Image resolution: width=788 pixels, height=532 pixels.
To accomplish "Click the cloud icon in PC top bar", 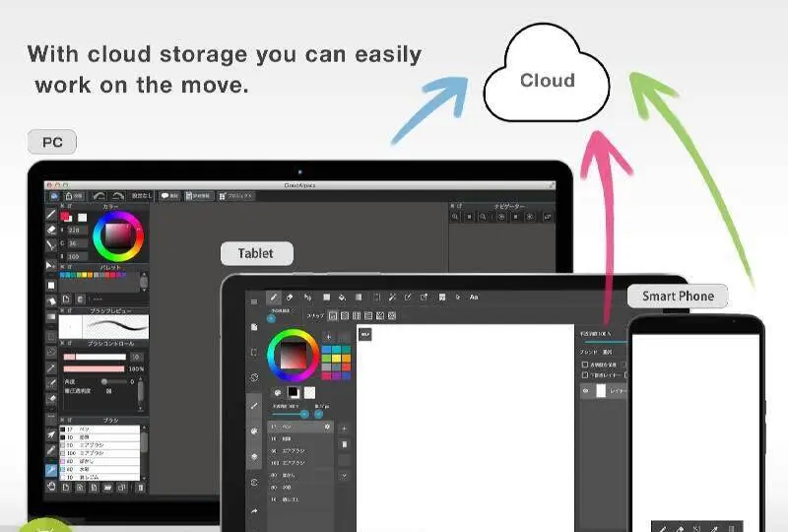I will pyautogui.click(x=54, y=196).
